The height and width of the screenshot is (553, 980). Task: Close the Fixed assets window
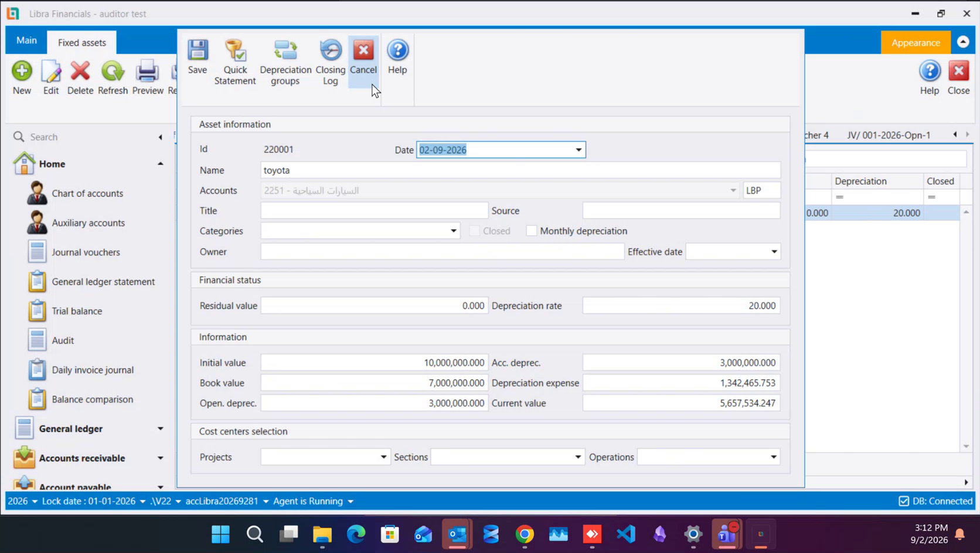[958, 77]
